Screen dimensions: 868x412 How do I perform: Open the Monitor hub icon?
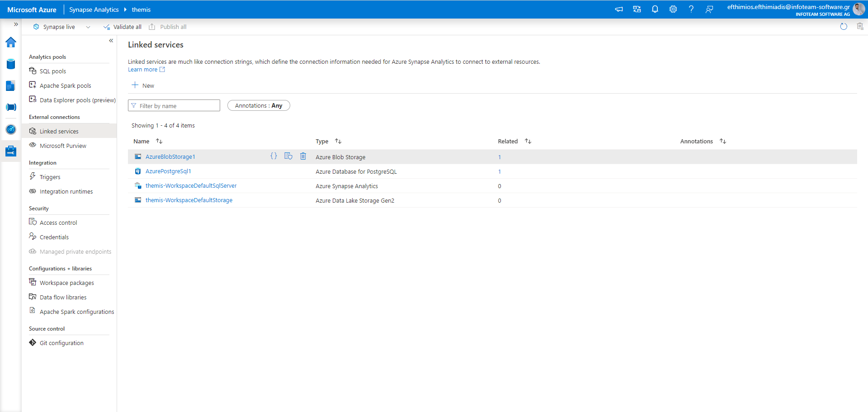(11, 129)
